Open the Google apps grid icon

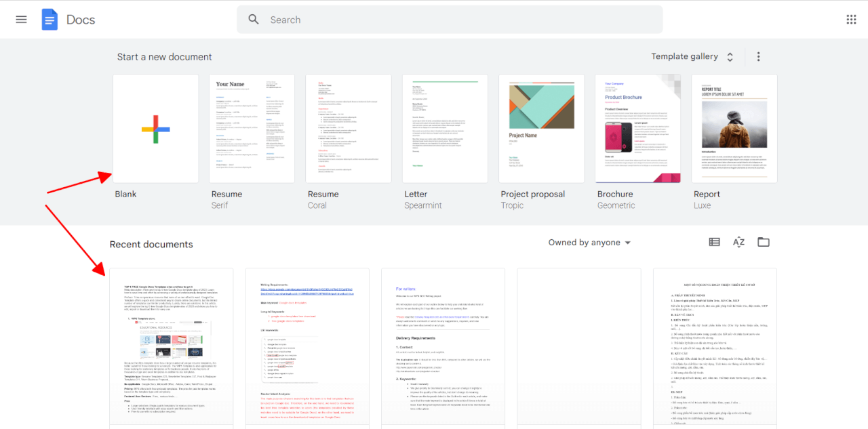851,20
